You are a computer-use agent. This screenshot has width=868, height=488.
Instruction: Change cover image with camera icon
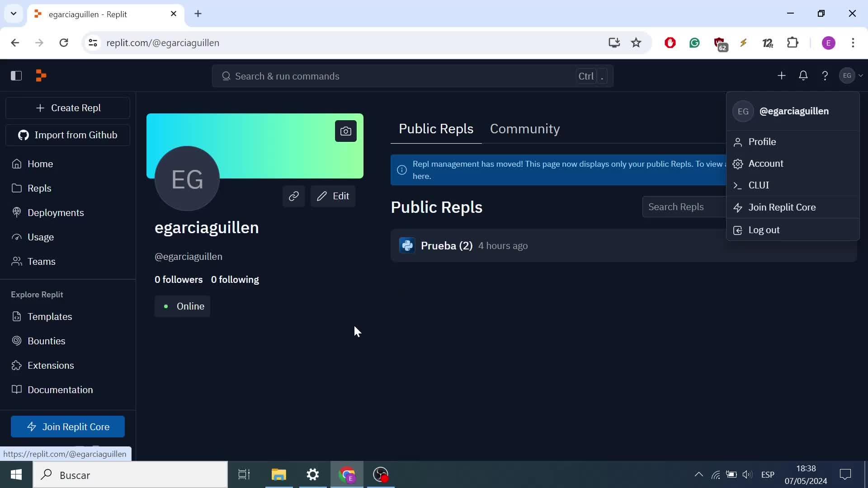(345, 131)
